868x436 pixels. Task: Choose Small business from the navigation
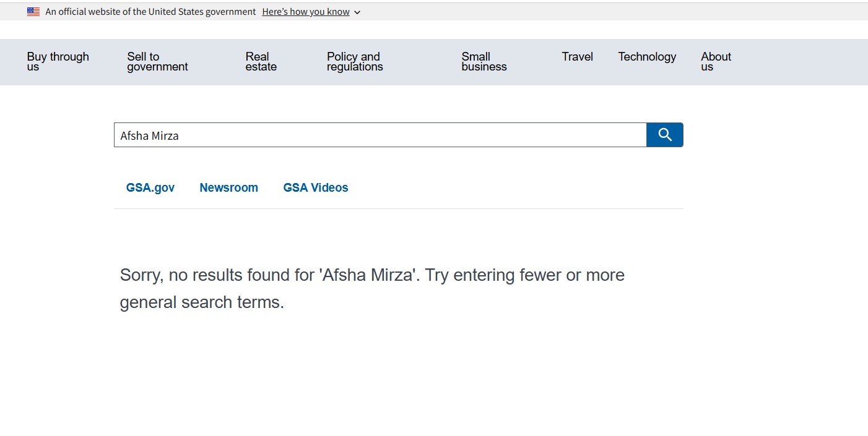pyautogui.click(x=484, y=62)
